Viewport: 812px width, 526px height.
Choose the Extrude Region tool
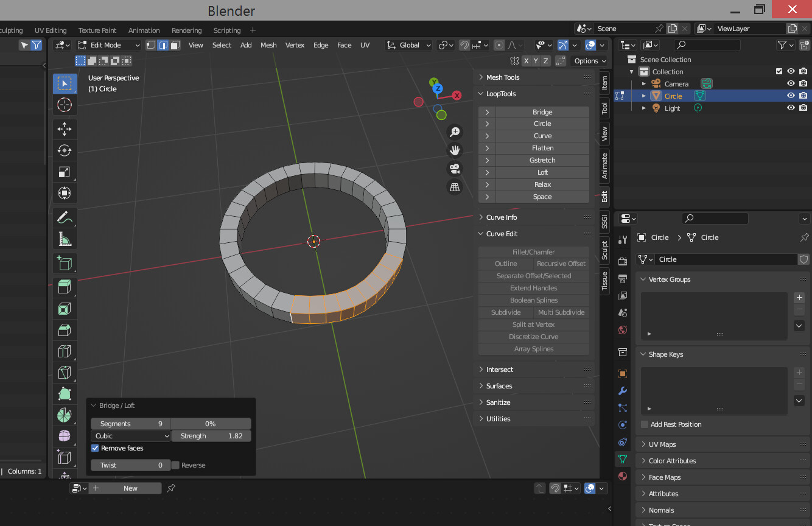[64, 287]
